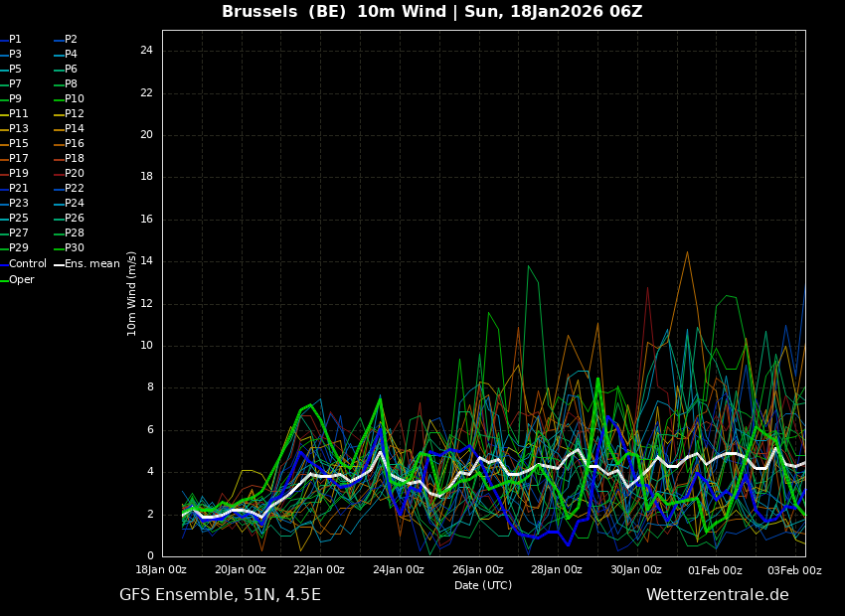The height and width of the screenshot is (616, 845).
Task: Click the Oper legend label
Action: click(x=22, y=280)
